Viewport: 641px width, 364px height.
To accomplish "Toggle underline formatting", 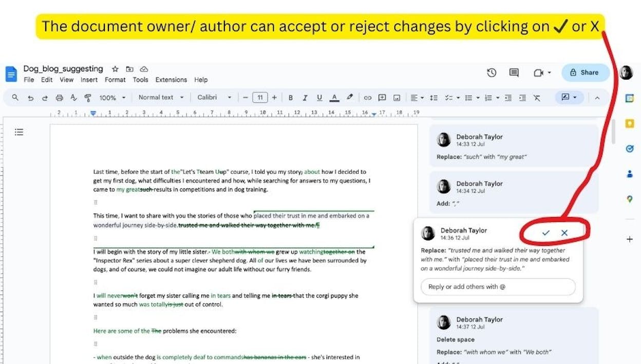I will (319, 98).
